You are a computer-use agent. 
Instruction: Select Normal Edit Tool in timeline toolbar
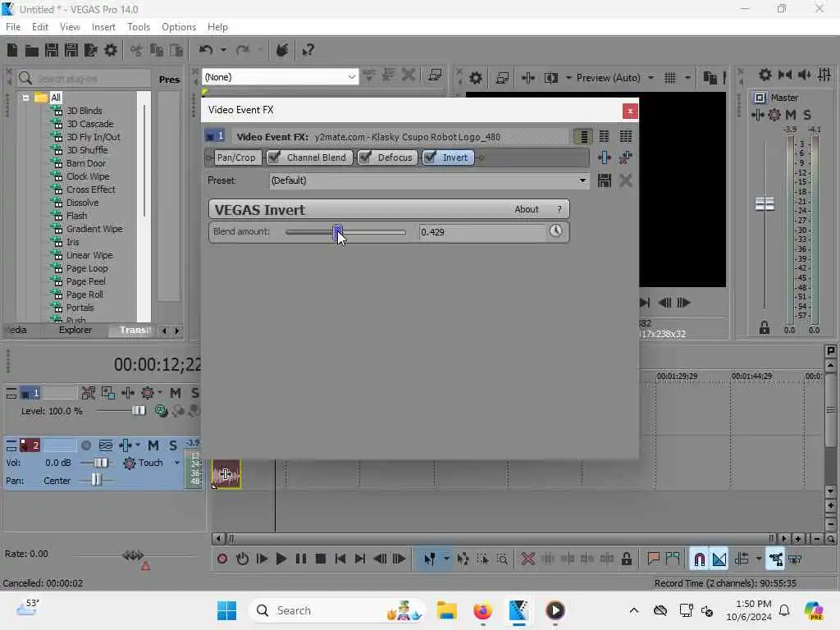429,559
